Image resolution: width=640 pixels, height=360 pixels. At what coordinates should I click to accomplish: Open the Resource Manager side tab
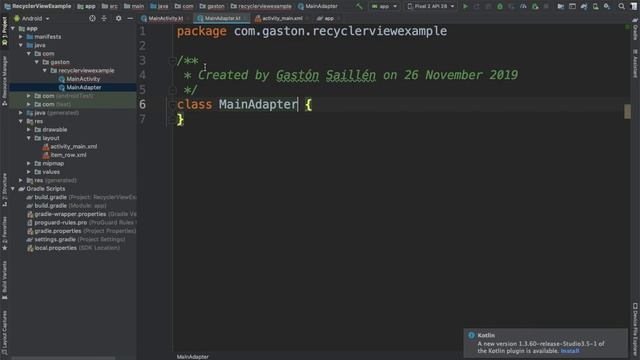[x=4, y=81]
